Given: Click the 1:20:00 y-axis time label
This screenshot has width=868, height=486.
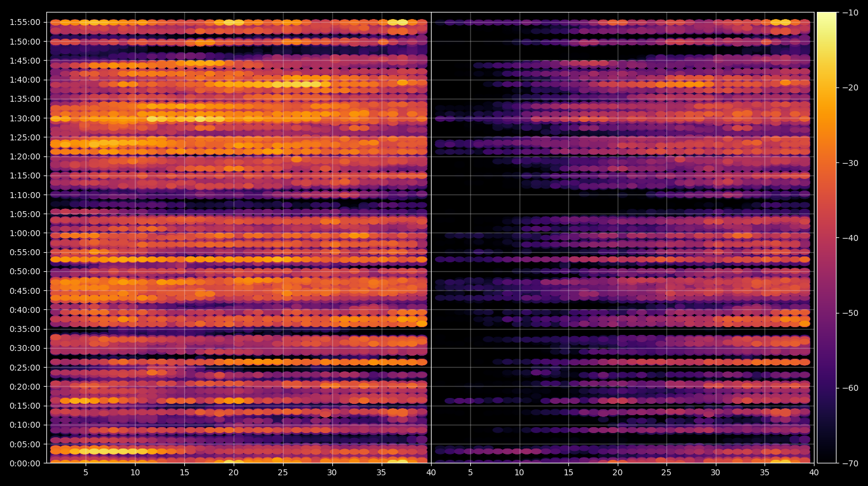Looking at the screenshot, I should coord(25,156).
